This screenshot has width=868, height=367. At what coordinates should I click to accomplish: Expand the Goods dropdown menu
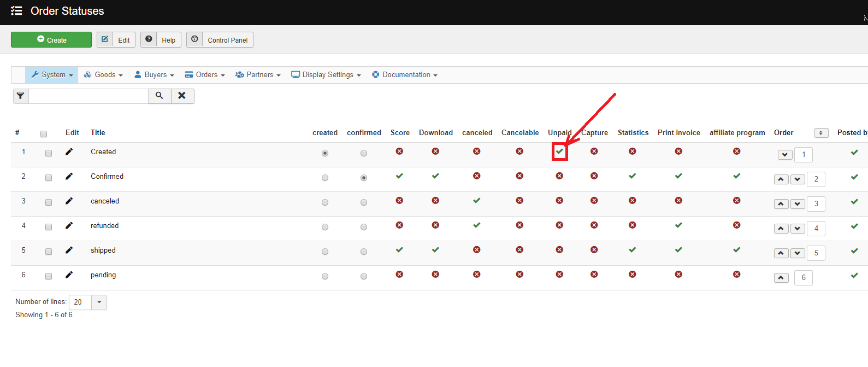pos(103,75)
